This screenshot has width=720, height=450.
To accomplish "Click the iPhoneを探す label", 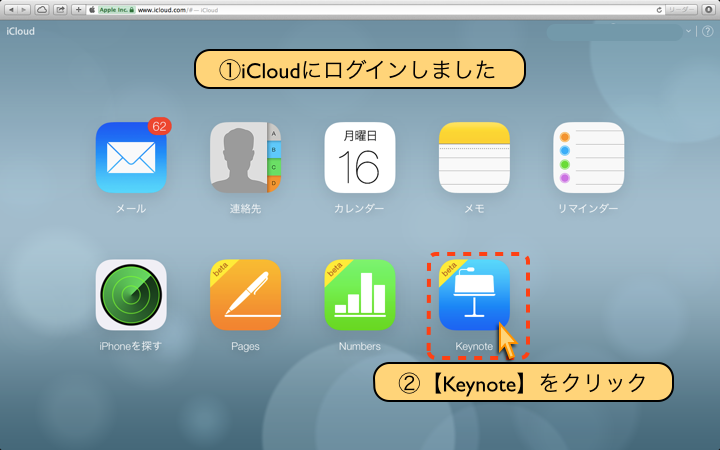I will (131, 346).
